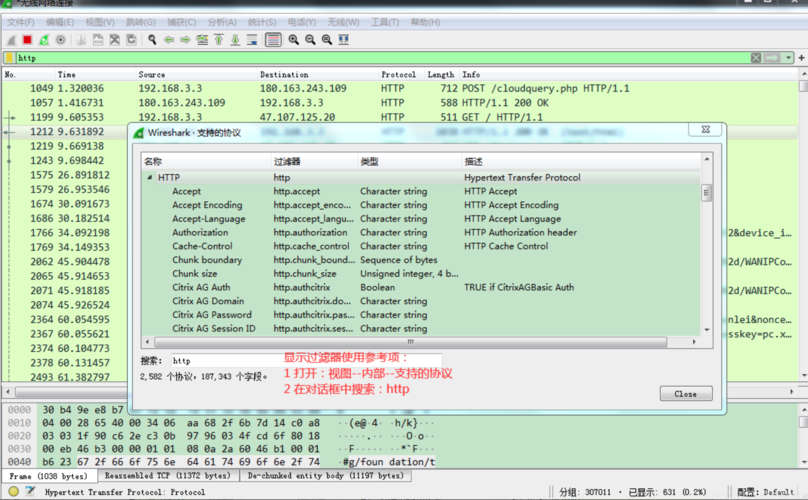The height and width of the screenshot is (500, 808).
Task: Select packet 1057 HTTP/1.1 200 OK row
Action: coord(400,103)
